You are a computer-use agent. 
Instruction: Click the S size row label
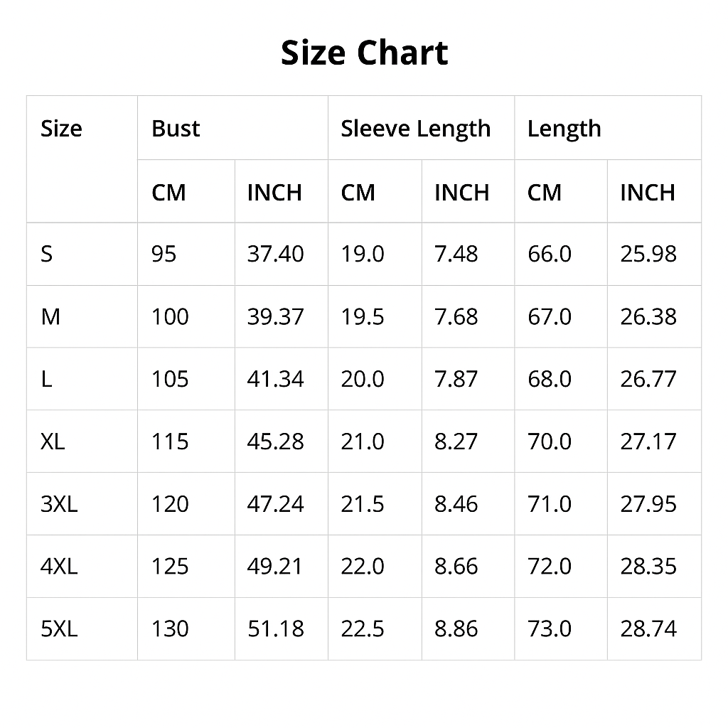point(47,254)
